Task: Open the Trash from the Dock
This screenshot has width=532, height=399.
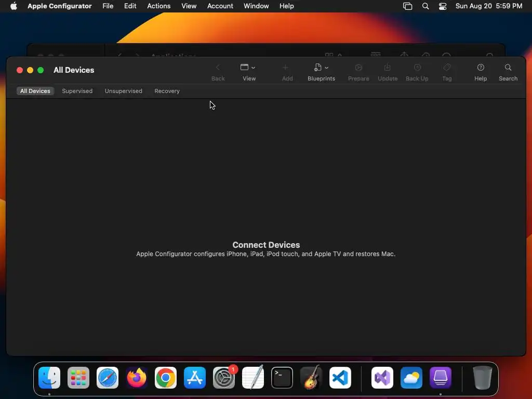Action: (x=483, y=378)
